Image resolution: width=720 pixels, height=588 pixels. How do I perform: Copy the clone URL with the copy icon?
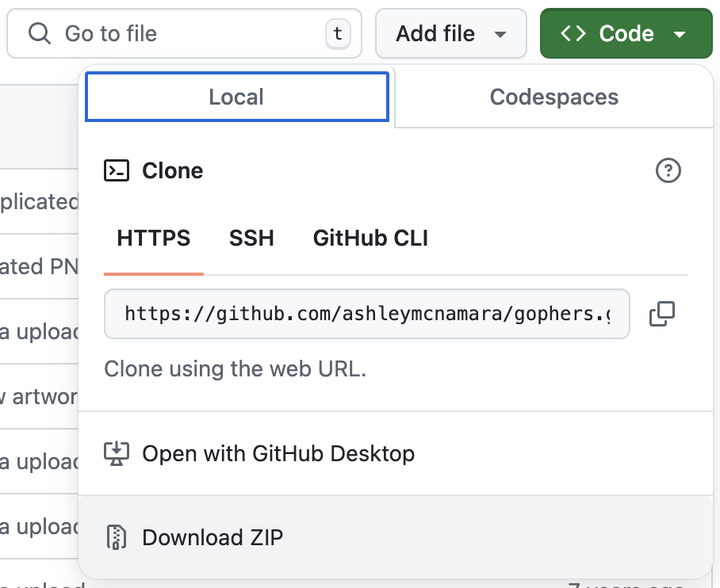(x=661, y=314)
